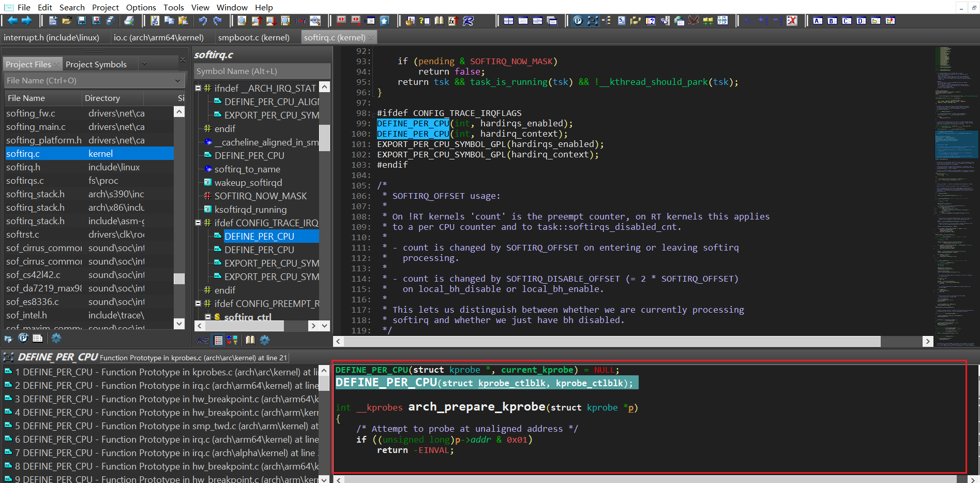Toggle symbol type filter icon
980x483 pixels.
coord(232,340)
